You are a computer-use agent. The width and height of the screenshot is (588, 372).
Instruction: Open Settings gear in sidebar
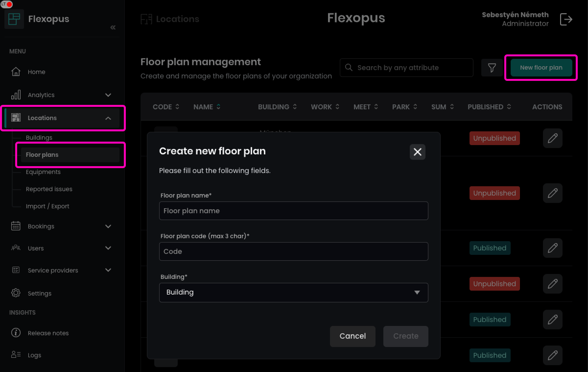coord(16,293)
